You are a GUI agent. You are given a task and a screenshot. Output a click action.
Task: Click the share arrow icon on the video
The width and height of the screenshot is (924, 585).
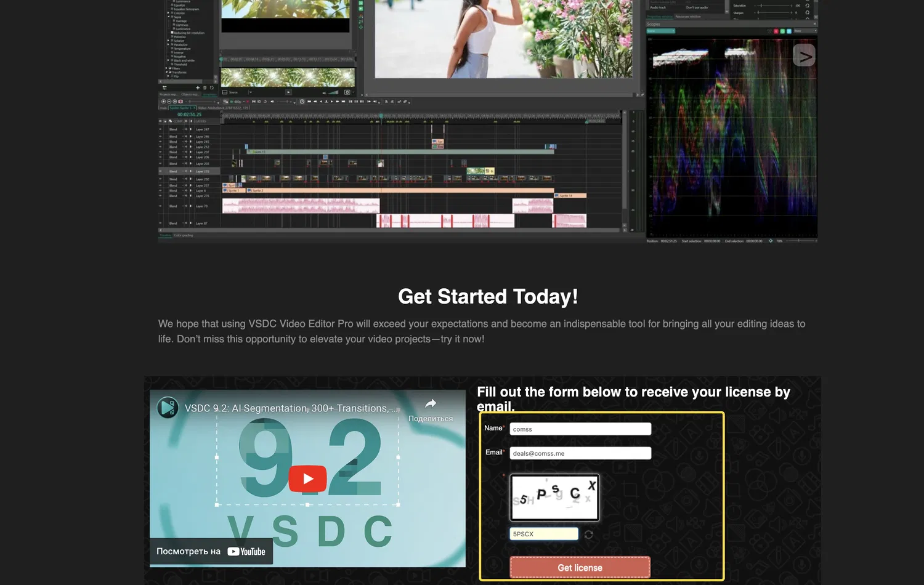coord(431,403)
